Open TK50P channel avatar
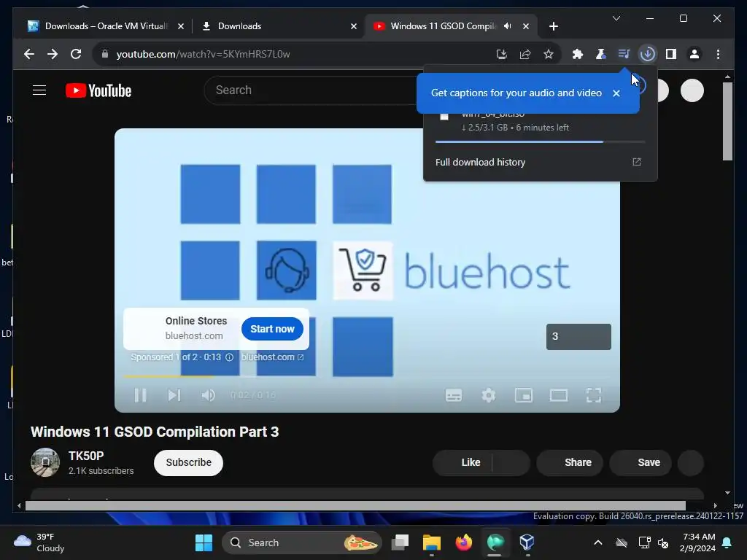Screen dimensions: 747x560 tap(44, 462)
